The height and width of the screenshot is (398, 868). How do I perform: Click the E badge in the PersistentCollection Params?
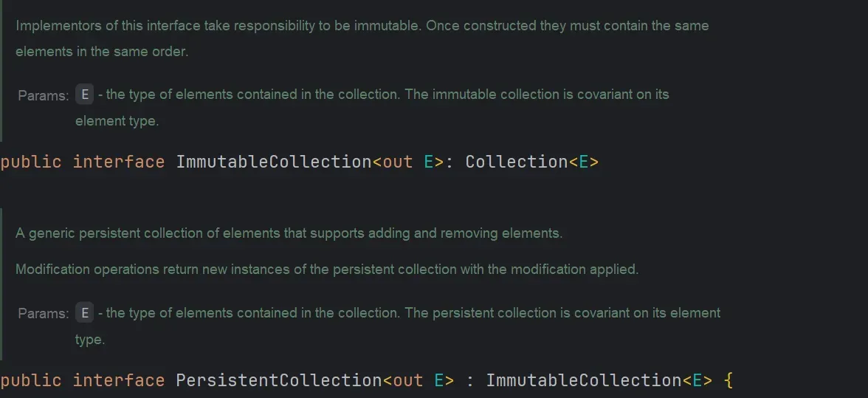[85, 313]
